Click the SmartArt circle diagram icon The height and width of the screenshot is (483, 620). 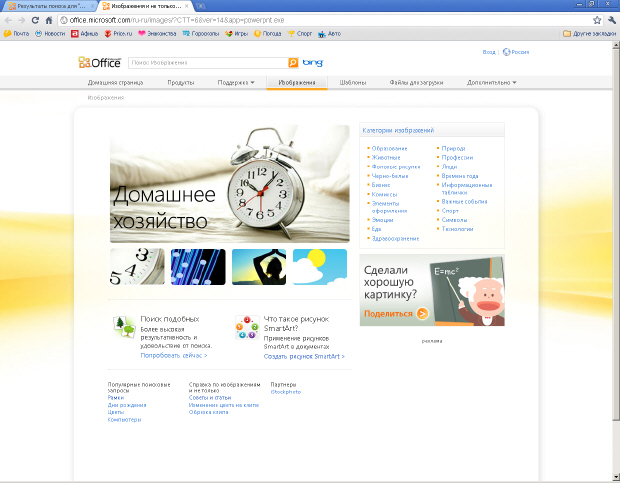tap(247, 327)
